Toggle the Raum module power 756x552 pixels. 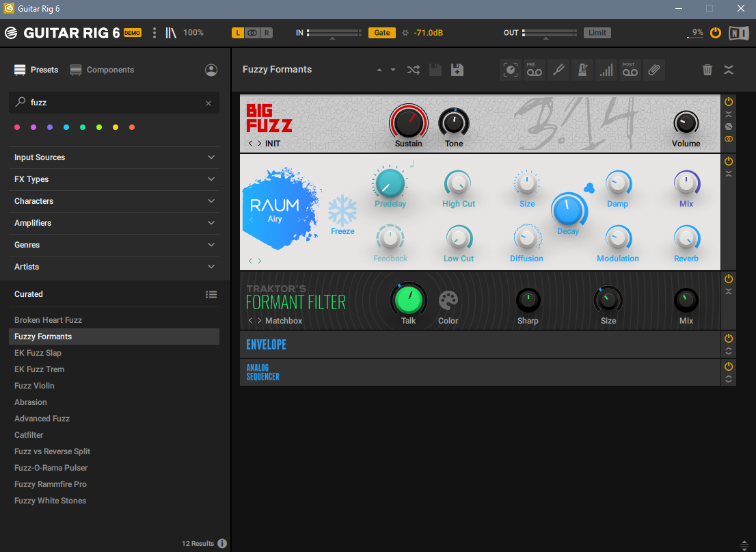[x=729, y=161]
